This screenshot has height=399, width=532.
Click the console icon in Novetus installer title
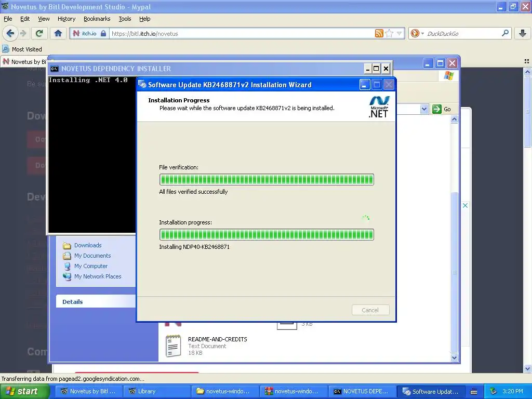(54, 69)
